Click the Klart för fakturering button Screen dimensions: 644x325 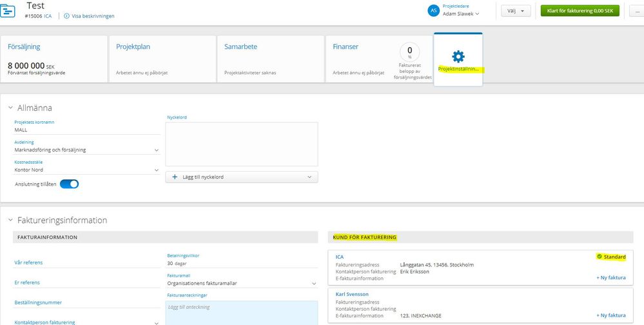[580, 11]
